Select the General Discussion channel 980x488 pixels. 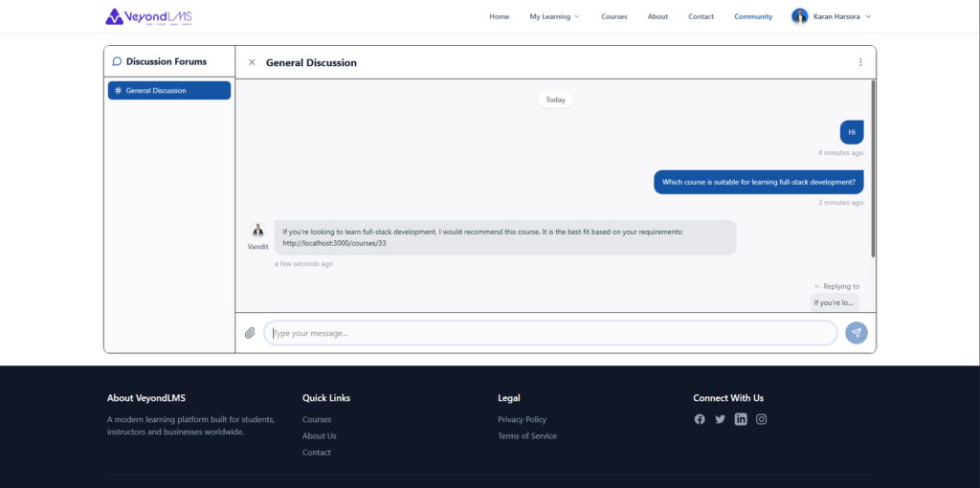click(x=169, y=91)
